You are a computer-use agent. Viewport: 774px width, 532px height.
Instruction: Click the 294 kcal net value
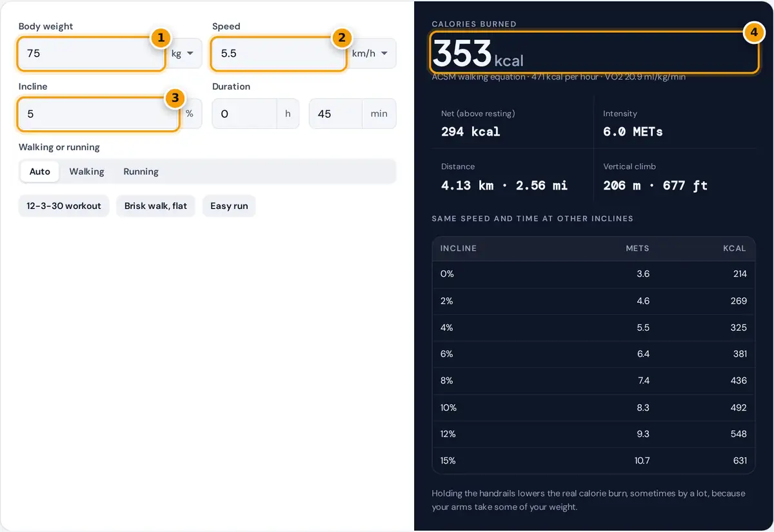click(x=471, y=132)
